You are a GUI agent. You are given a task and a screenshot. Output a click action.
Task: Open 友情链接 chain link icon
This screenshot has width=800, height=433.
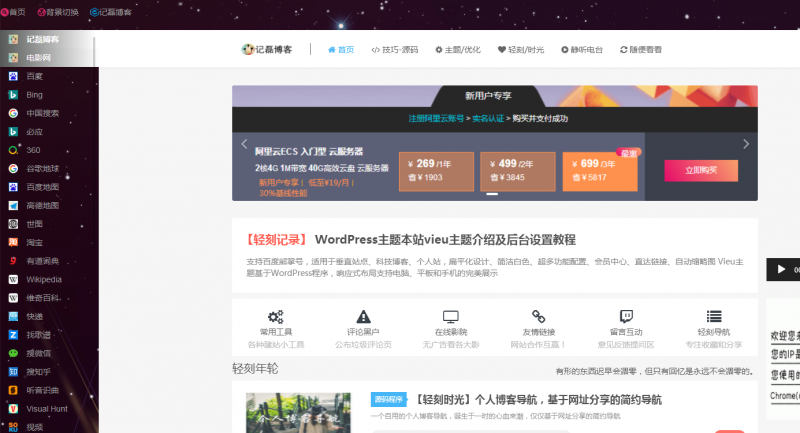click(x=538, y=316)
